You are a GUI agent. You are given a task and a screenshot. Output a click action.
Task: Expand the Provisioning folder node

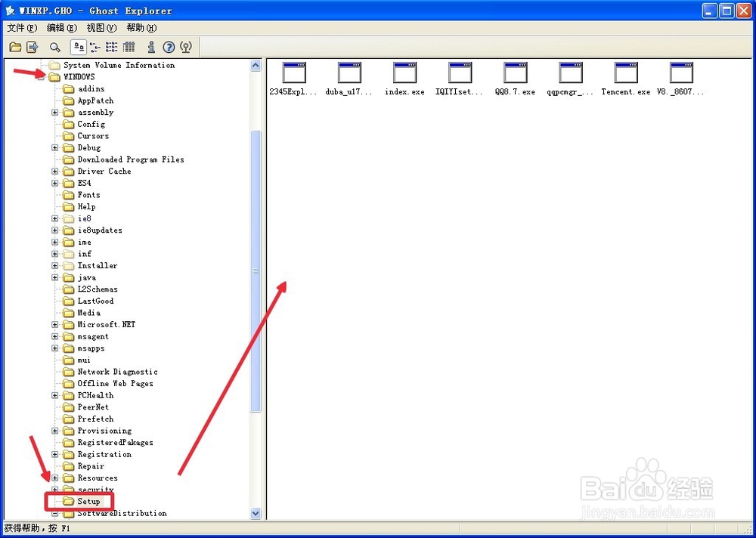click(x=55, y=431)
